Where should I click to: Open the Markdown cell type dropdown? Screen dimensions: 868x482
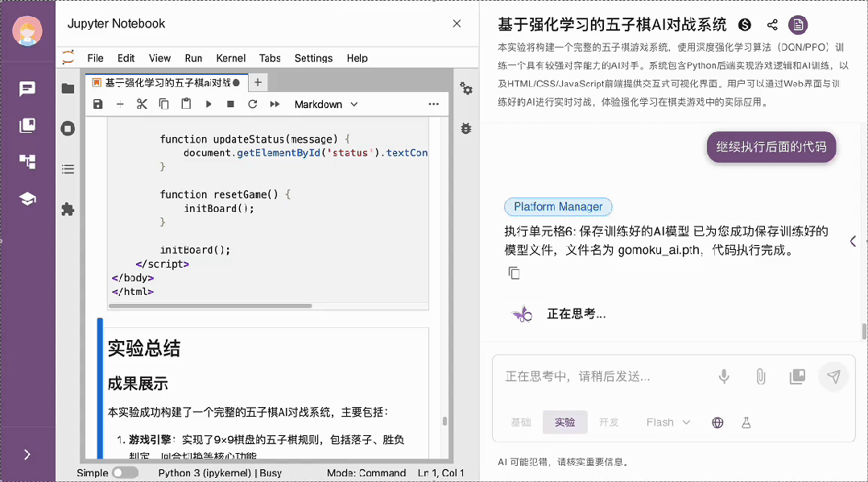click(x=325, y=104)
